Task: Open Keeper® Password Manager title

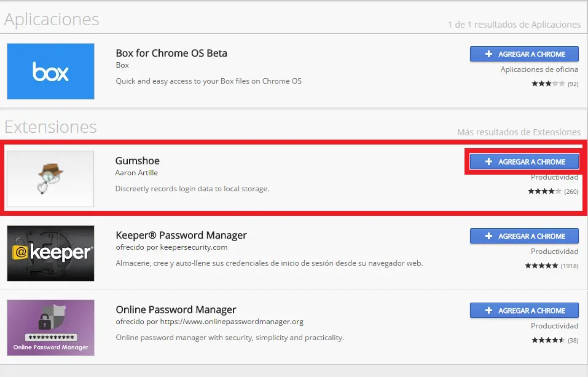Action: pos(181,235)
